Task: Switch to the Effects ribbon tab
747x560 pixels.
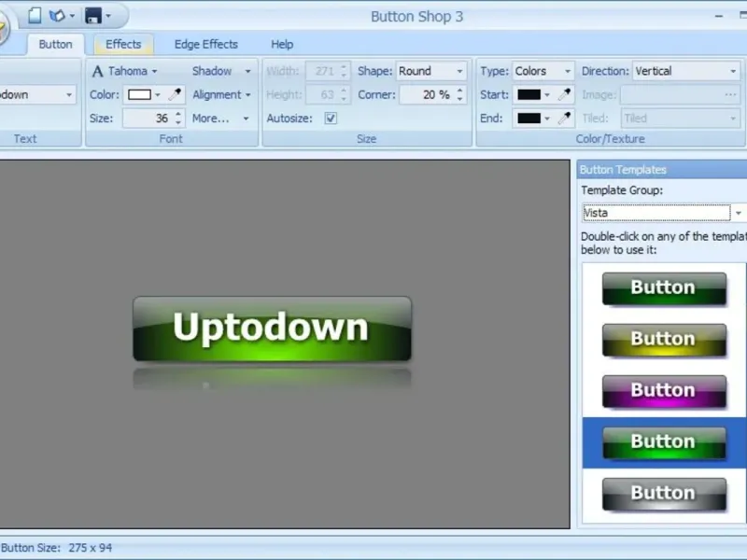Action: point(123,44)
